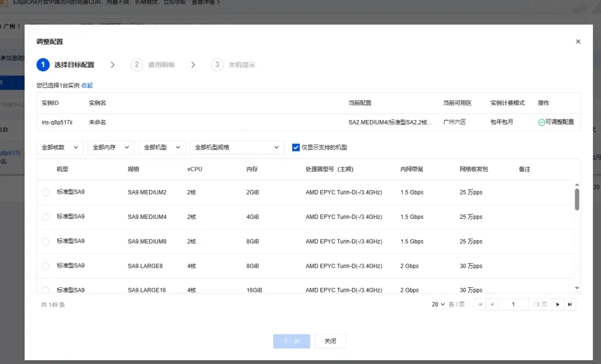Select the SA9.MEDIUM4 radio button
This screenshot has height=364, width=601.
pyautogui.click(x=45, y=217)
